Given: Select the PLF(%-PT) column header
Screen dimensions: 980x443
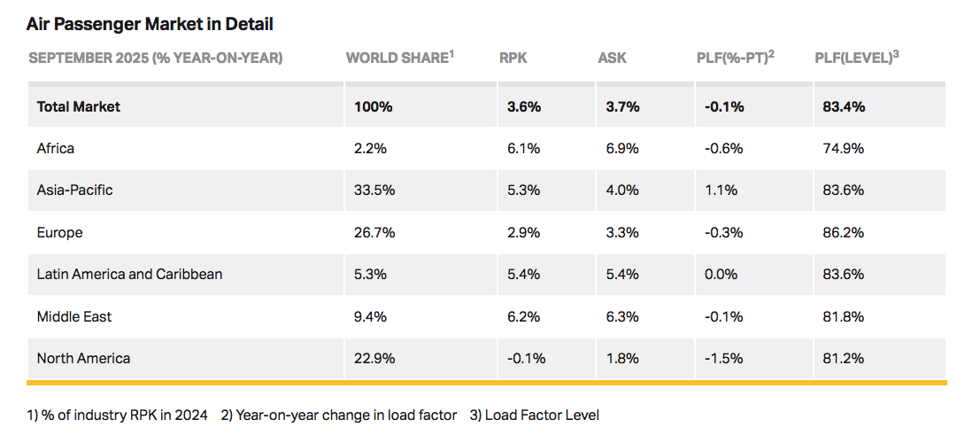Looking at the screenshot, I should [x=736, y=58].
